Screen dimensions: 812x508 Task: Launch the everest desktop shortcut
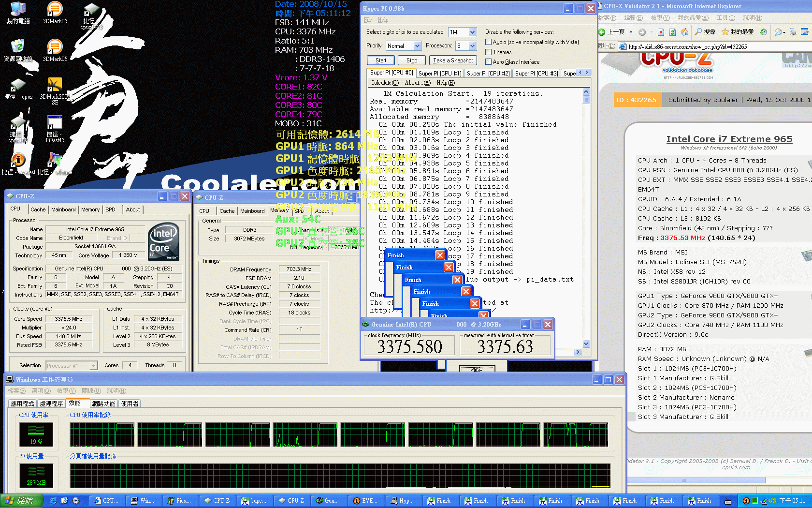pos(18,164)
